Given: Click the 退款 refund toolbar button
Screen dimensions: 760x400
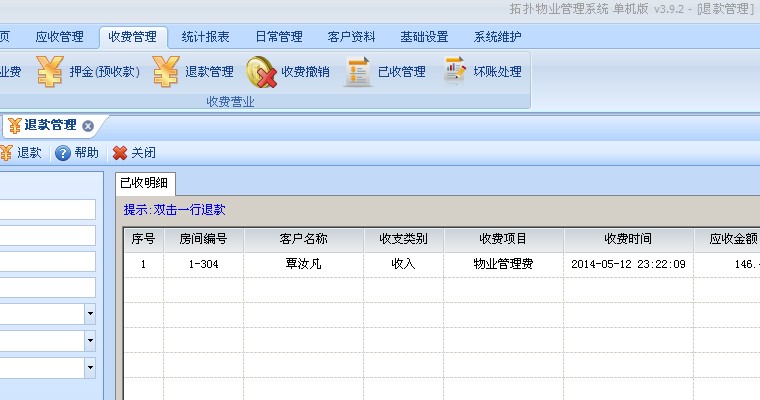Looking at the screenshot, I should [20, 153].
